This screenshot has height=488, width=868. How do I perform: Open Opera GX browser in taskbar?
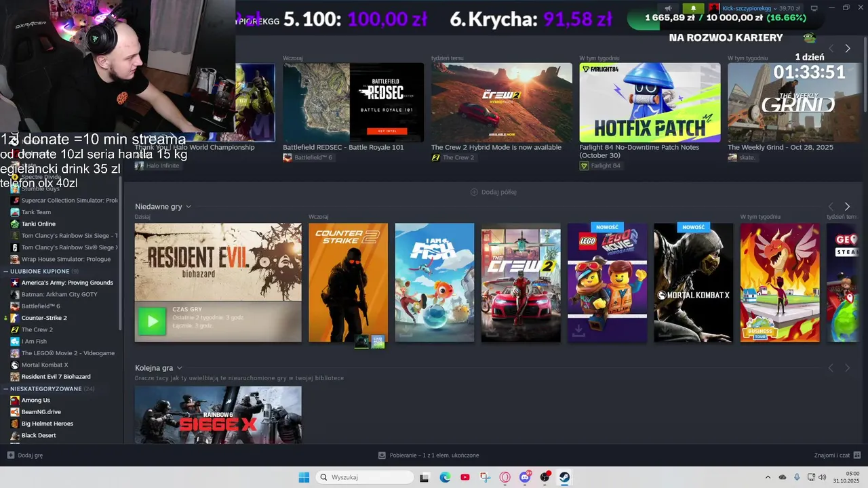[x=505, y=477]
